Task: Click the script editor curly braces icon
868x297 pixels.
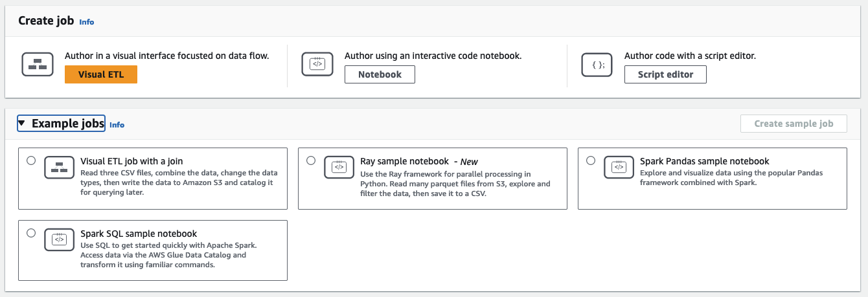Action: coord(597,64)
